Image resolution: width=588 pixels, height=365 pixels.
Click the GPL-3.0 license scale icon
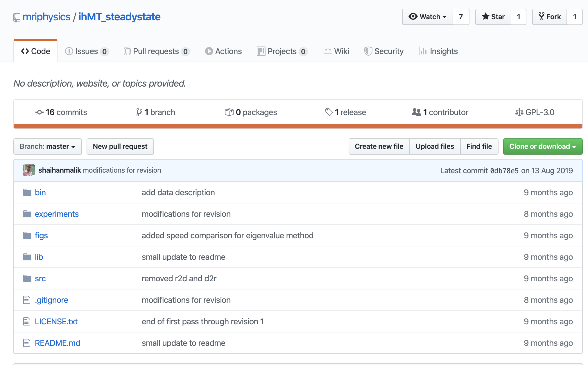click(519, 112)
